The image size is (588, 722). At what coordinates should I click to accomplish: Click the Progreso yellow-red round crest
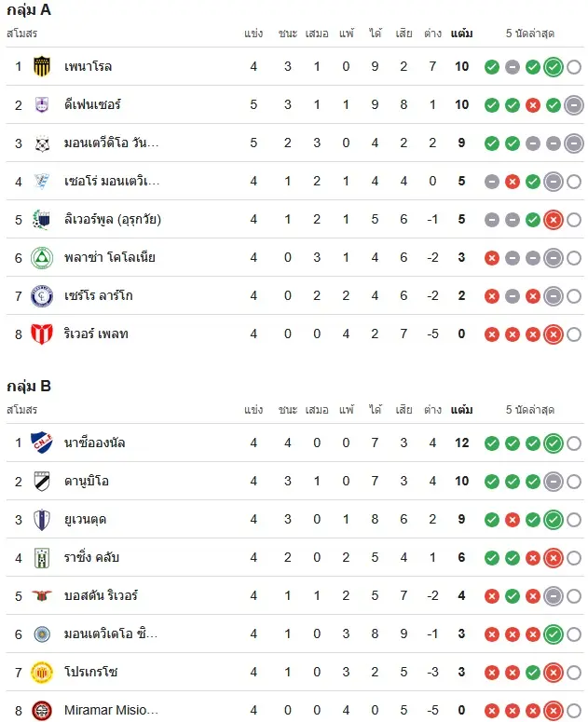pos(42,673)
